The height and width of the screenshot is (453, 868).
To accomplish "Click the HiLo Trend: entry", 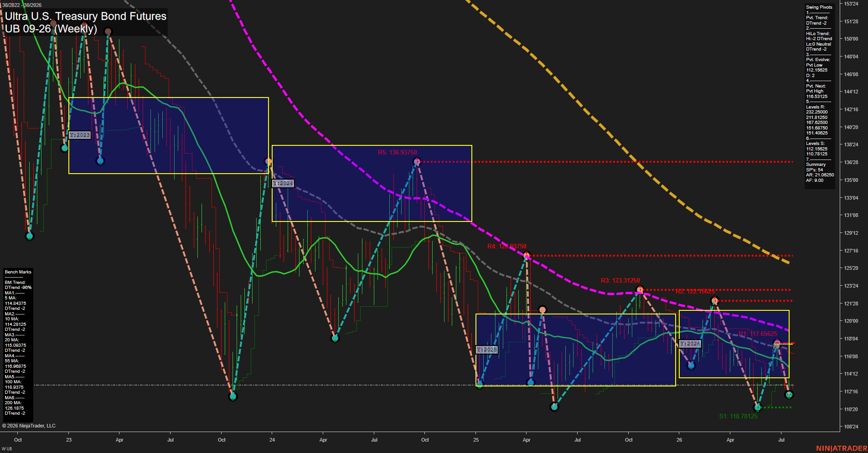I will click(818, 34).
